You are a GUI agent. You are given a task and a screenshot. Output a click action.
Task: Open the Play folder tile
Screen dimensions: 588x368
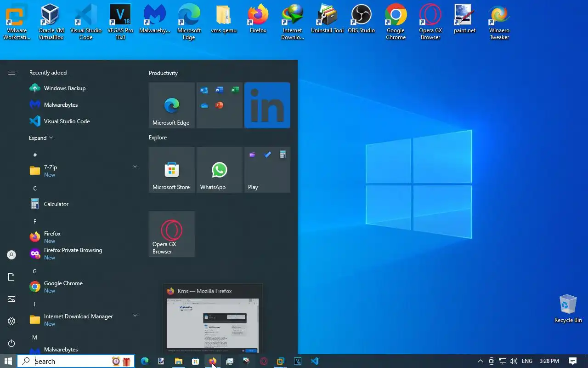coord(267,170)
